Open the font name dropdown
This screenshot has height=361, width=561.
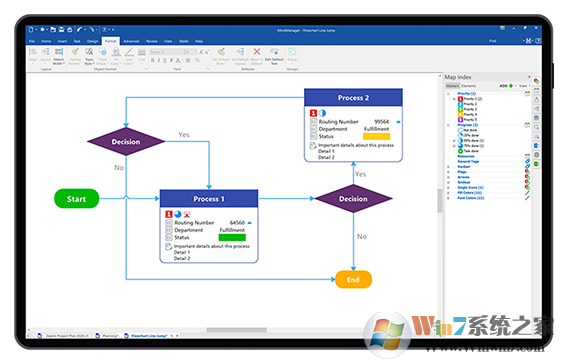[x=166, y=52]
